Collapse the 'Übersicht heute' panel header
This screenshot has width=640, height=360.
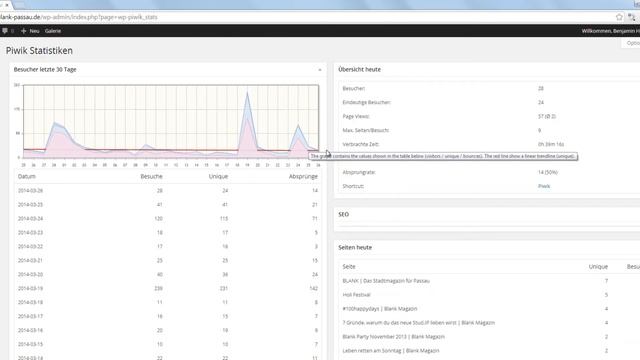pyautogui.click(x=359, y=69)
